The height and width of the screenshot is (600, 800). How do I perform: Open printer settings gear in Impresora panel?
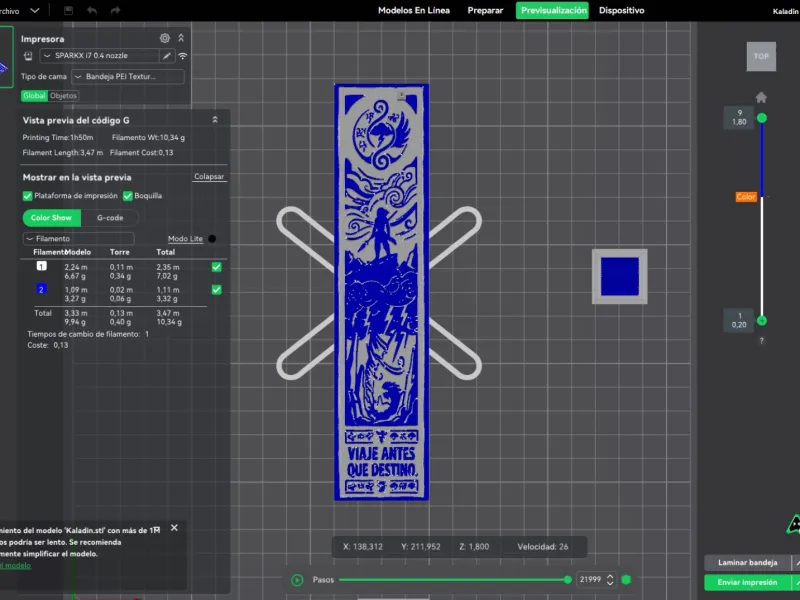point(165,38)
